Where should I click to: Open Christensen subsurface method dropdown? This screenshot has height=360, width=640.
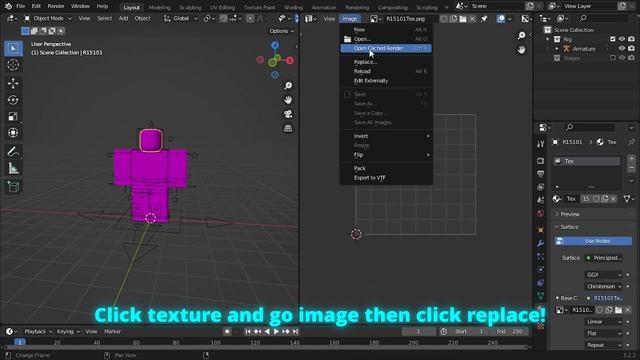point(604,287)
